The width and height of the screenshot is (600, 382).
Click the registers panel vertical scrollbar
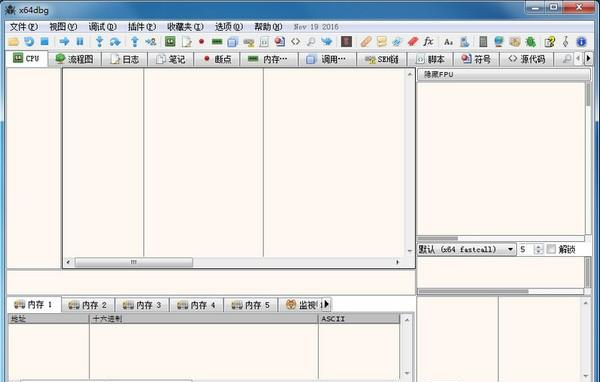(588, 159)
